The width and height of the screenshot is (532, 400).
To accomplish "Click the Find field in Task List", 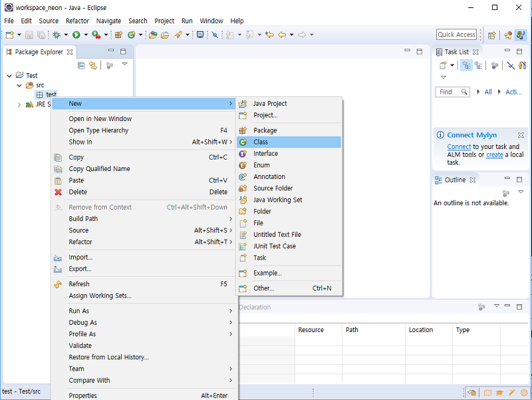I will (452, 92).
